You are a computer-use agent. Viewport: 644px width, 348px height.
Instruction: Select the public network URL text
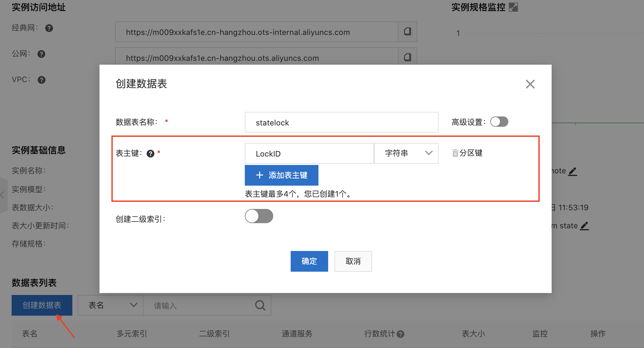(x=223, y=58)
